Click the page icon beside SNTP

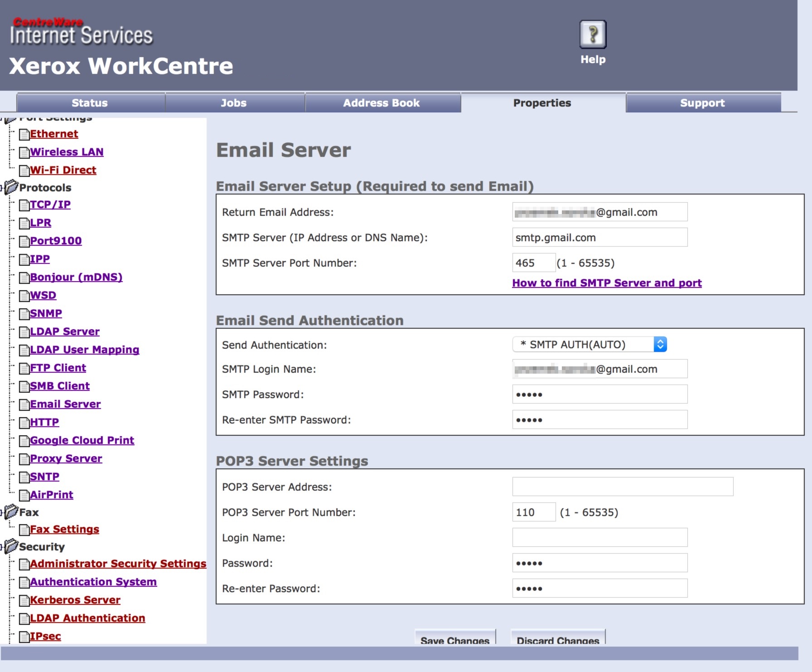pos(24,477)
